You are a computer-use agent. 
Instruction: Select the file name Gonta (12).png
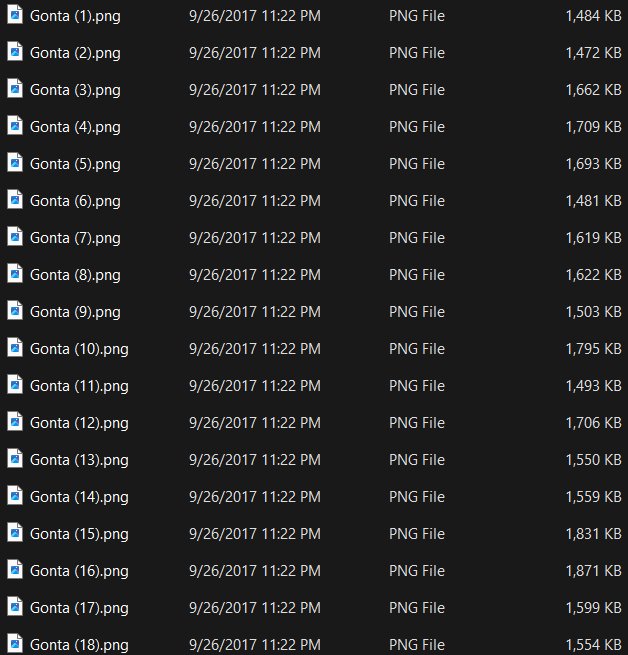point(79,423)
